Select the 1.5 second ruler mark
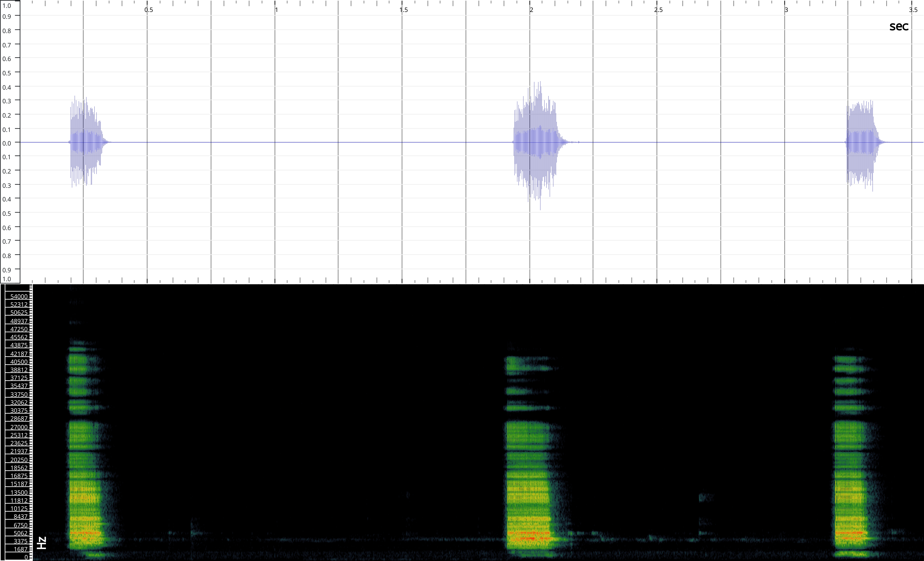 [x=404, y=10]
